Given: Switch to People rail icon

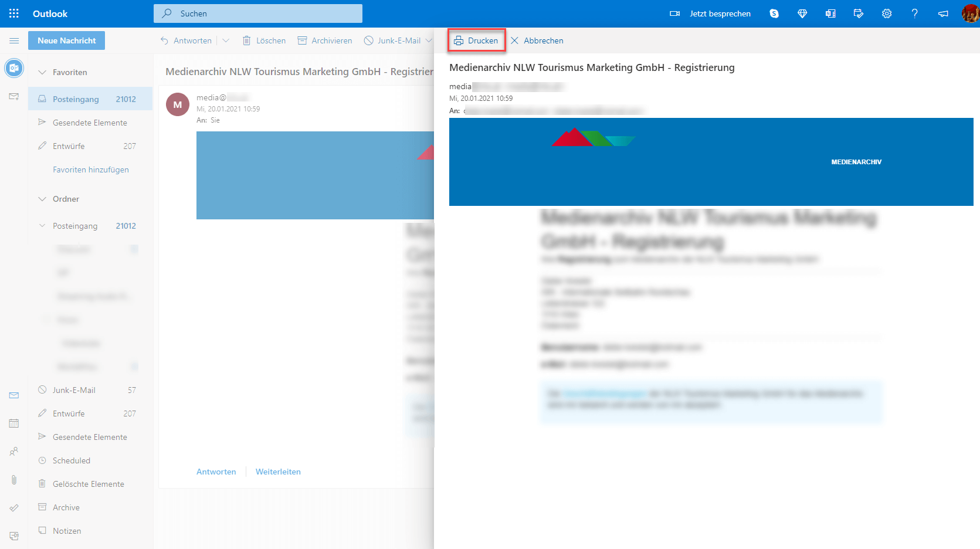Looking at the screenshot, I should coord(14,452).
